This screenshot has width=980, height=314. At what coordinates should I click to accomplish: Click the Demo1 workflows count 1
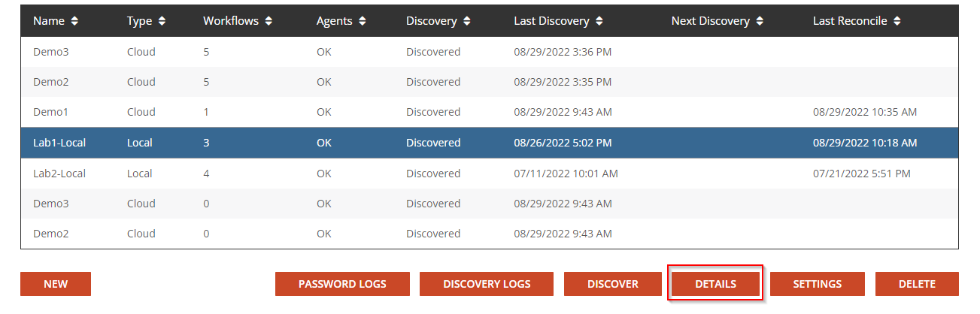pyautogui.click(x=206, y=112)
